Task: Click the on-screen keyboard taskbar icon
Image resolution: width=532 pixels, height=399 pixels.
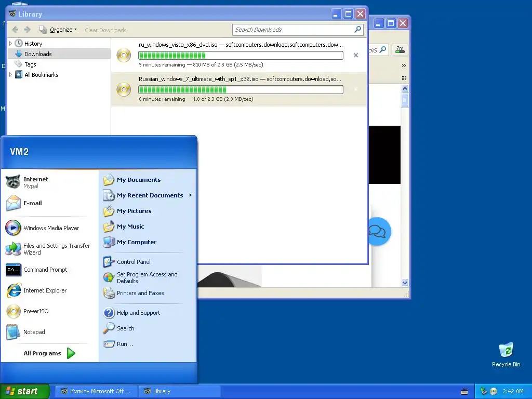Action: click(x=464, y=392)
